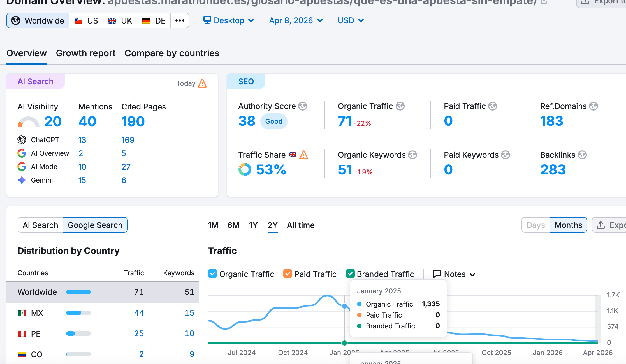Click the Cited Pages number 190
The height and width of the screenshot is (364, 626).
[x=133, y=122]
